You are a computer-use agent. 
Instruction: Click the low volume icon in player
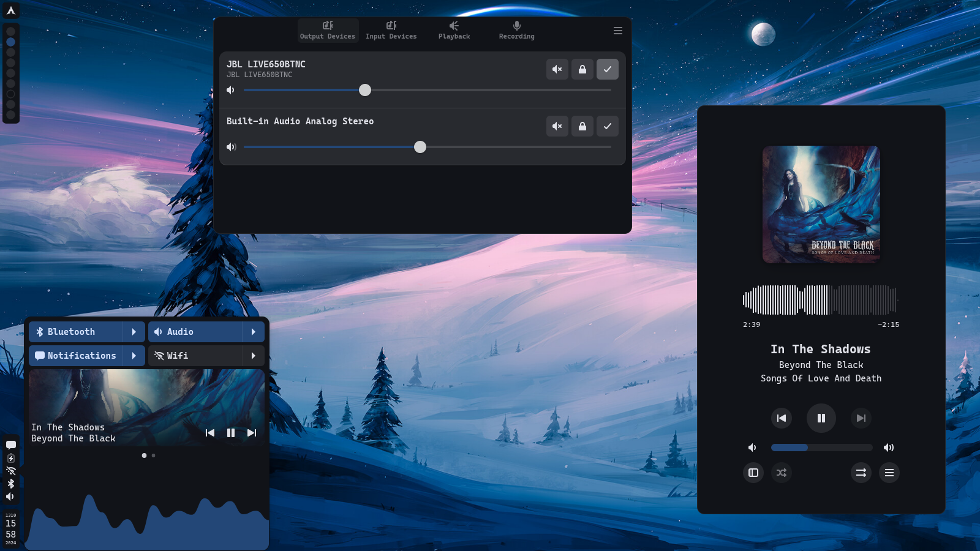(753, 448)
